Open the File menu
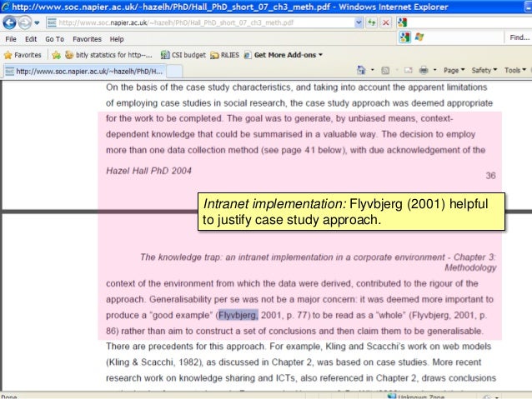Screen dimensions: 532x399 click(x=11, y=39)
